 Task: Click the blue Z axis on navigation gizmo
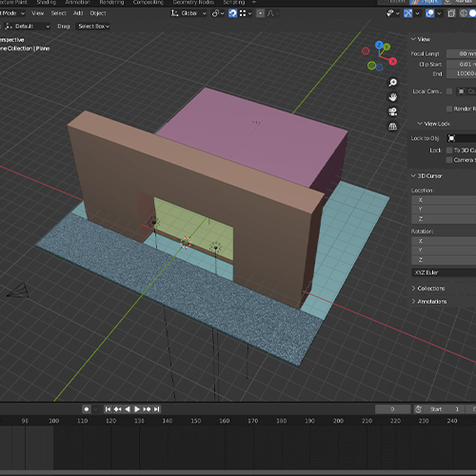[x=379, y=45]
